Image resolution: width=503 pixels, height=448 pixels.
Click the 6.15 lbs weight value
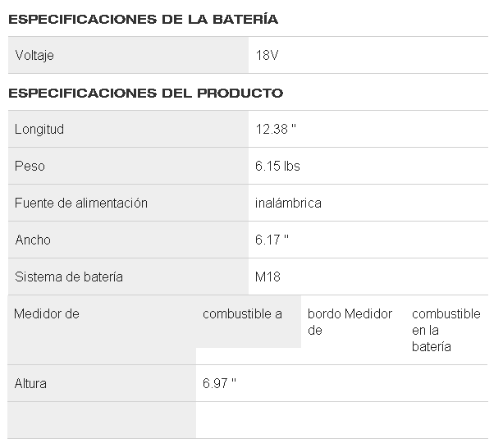click(277, 166)
